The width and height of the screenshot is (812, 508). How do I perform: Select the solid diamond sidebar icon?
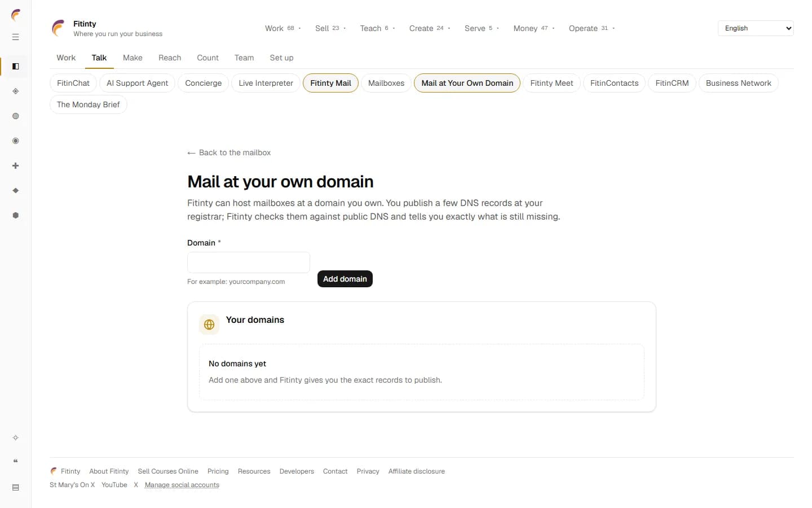pos(16,191)
